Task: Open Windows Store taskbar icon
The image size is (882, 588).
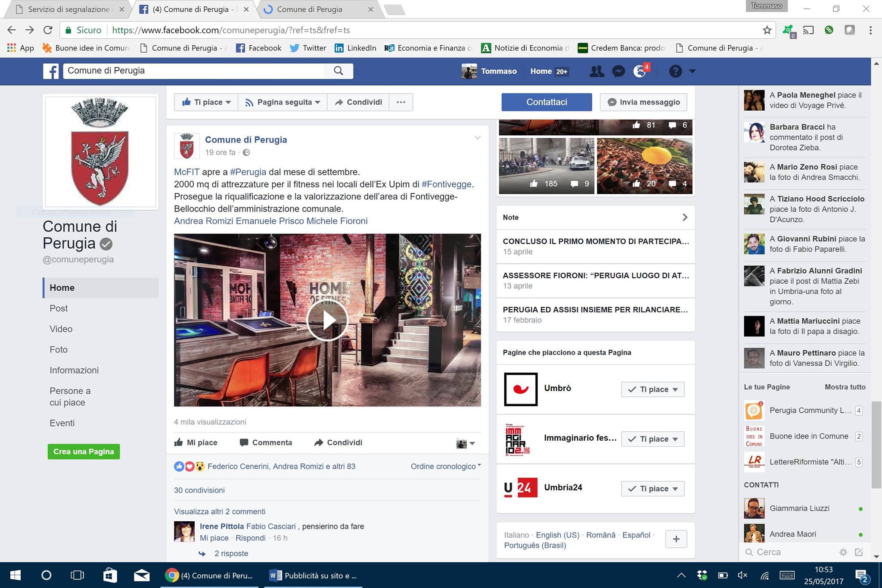Action: click(110, 575)
